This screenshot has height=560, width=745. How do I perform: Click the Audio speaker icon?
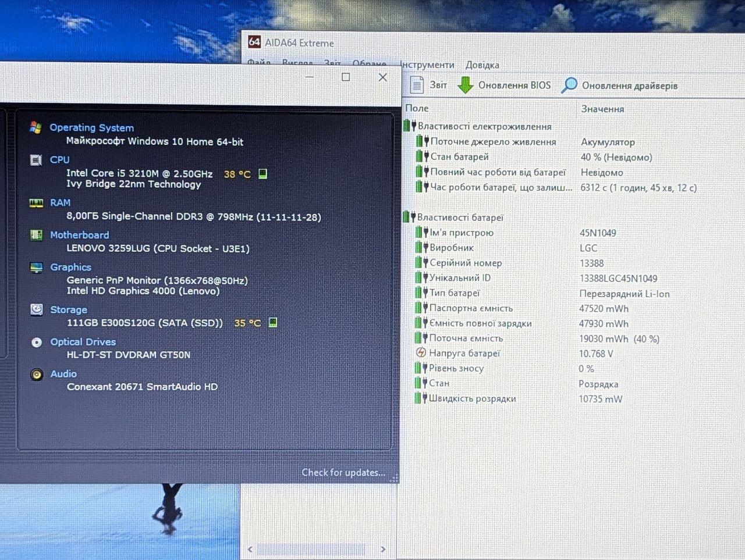[x=37, y=374]
